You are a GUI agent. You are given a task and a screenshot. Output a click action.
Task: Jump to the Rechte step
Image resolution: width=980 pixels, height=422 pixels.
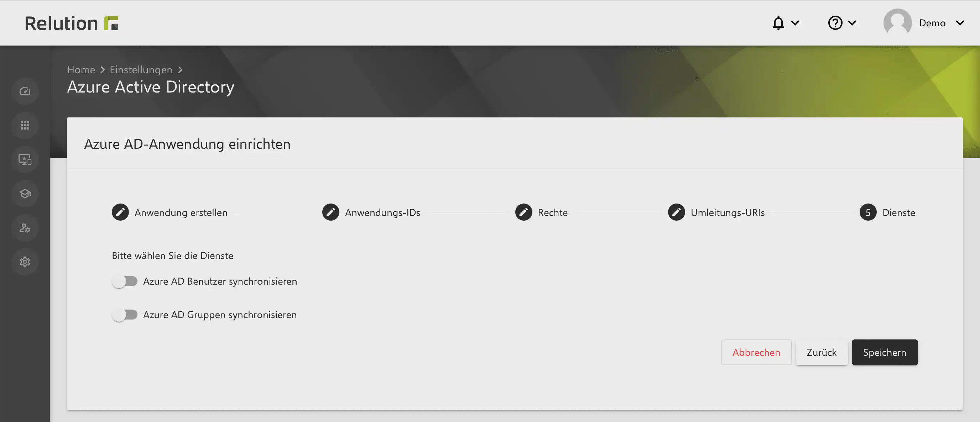click(541, 212)
